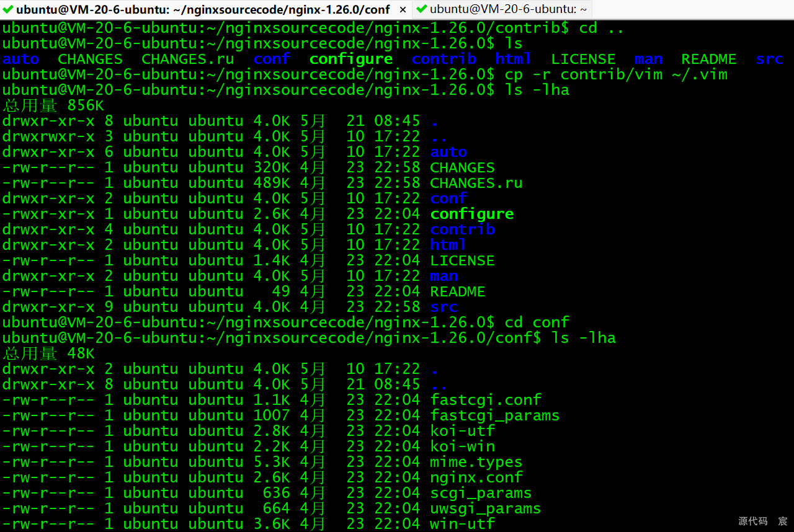Click the 489K file size value
The height and width of the screenshot is (532, 794).
coord(271,183)
